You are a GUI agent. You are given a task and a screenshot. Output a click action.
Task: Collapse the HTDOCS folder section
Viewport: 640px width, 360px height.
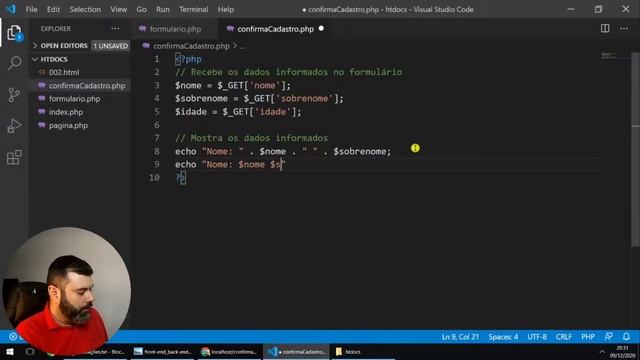[54, 59]
